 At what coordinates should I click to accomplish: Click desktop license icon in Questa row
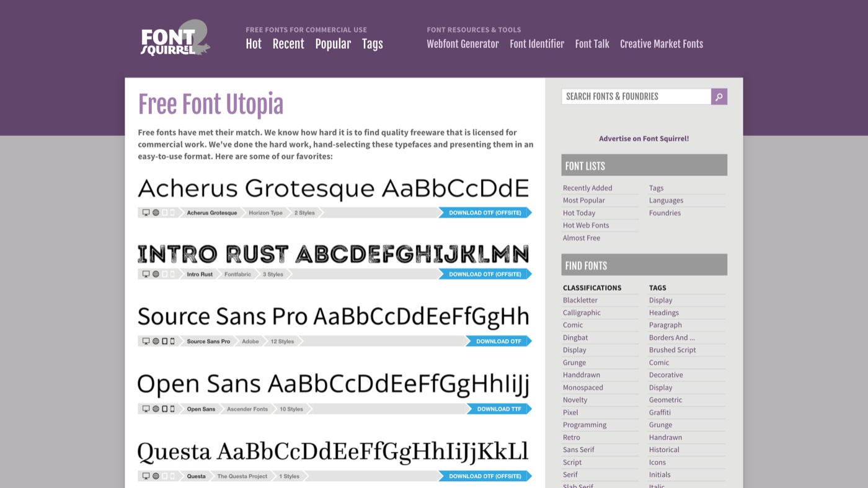(146, 476)
